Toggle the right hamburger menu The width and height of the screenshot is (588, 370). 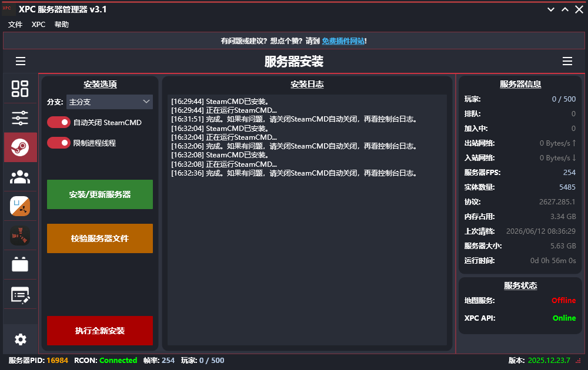[567, 61]
